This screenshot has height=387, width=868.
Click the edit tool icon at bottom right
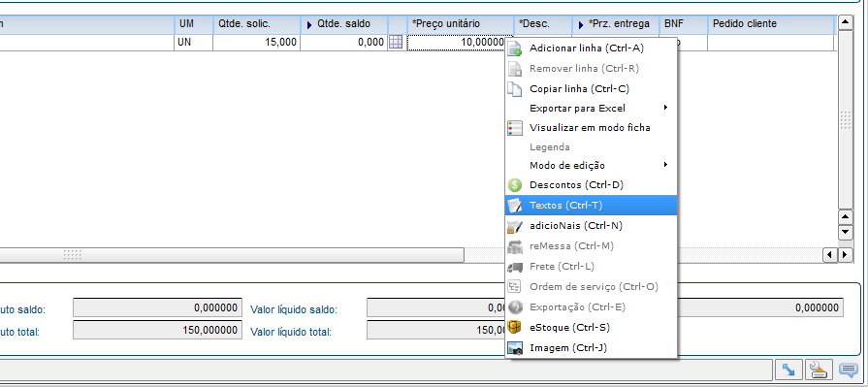[x=820, y=370]
